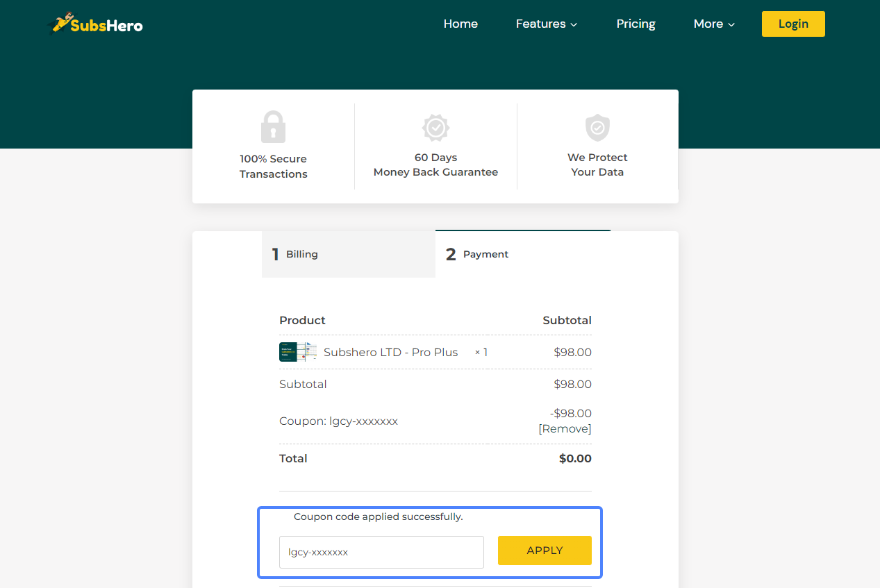Expand the Features menu
This screenshot has height=588, width=880.
coord(547,24)
